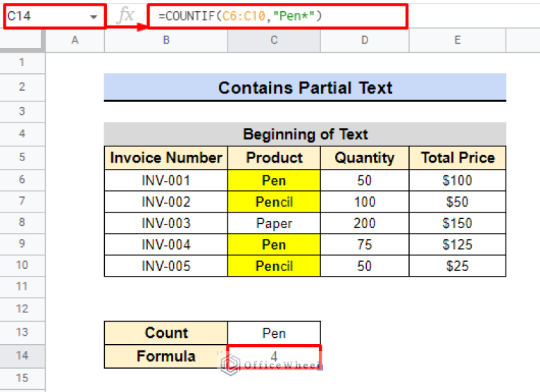This screenshot has height=392, width=540.
Task: Open the Name box dropdown arrow
Action: (94, 17)
